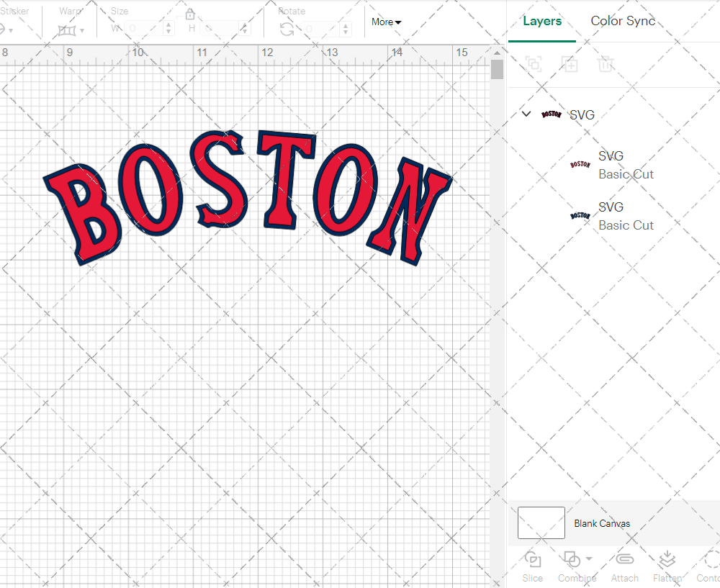
Task: Open the More dropdown menu
Action: point(386,22)
